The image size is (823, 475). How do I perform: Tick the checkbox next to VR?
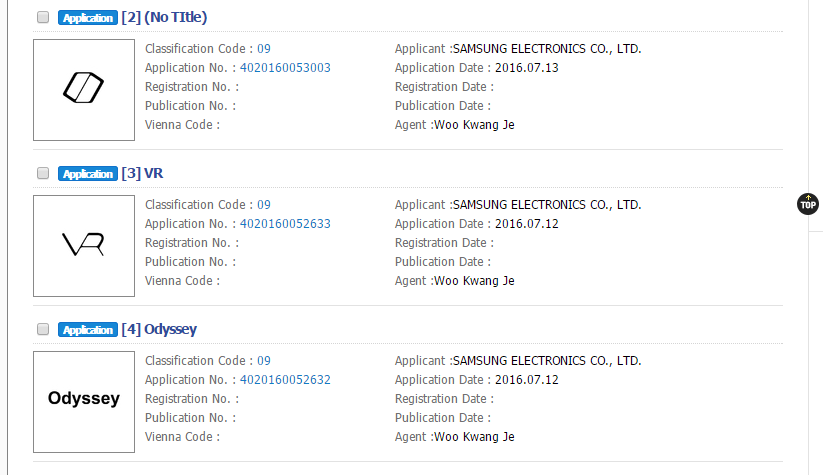(43, 173)
